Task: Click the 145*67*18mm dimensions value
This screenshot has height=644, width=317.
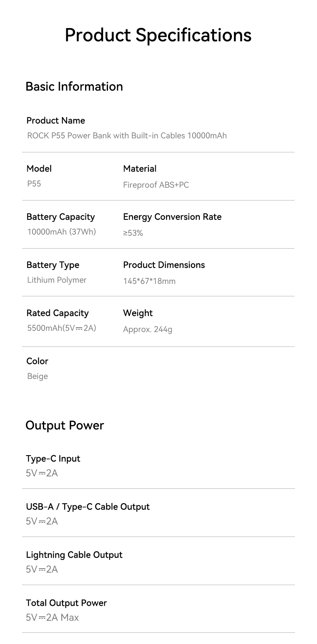Action: click(149, 281)
